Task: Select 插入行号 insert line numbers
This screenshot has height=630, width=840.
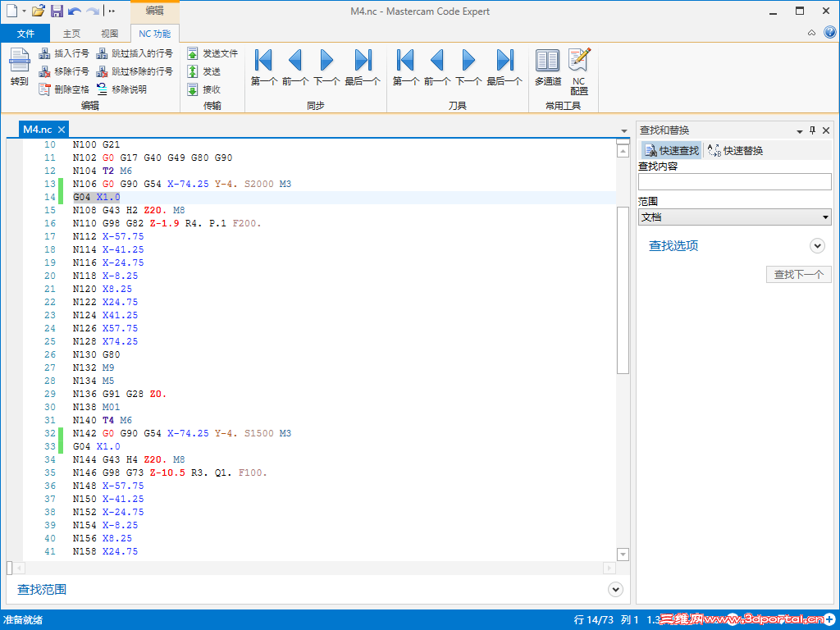Action: 64,53
